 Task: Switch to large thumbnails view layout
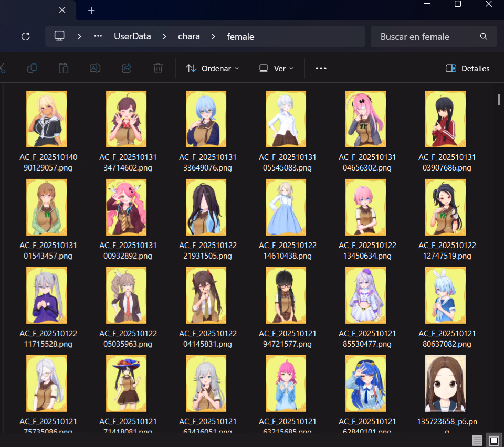point(493,441)
